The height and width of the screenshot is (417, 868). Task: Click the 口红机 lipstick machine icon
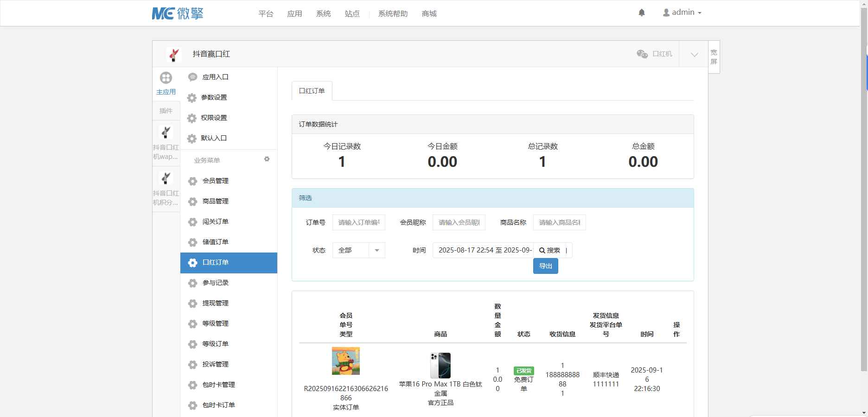coord(642,54)
